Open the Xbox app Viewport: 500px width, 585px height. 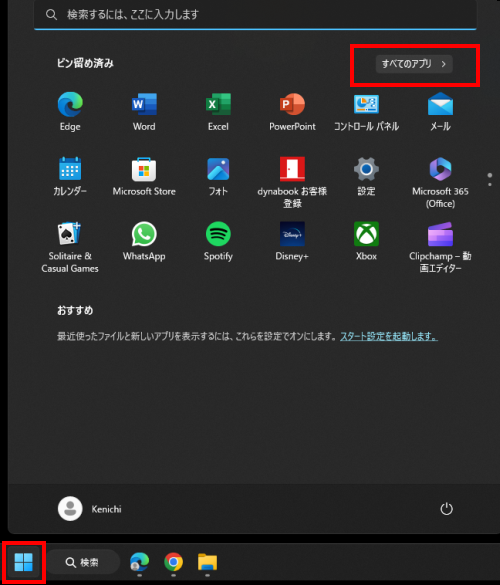[x=366, y=241]
